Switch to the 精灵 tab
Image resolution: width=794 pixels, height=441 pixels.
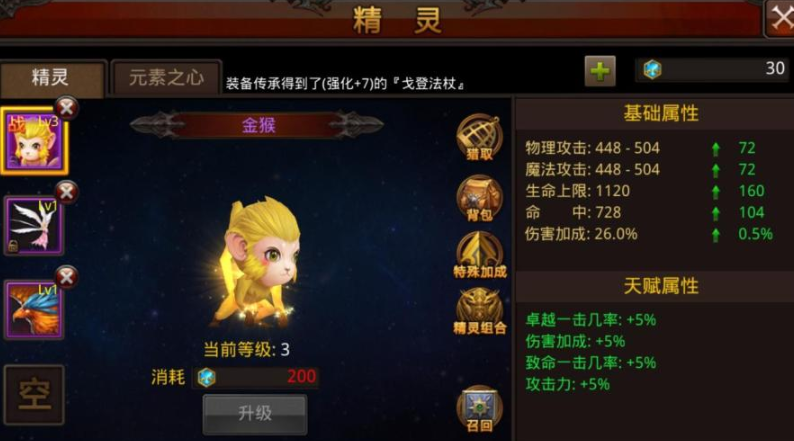[x=52, y=78]
